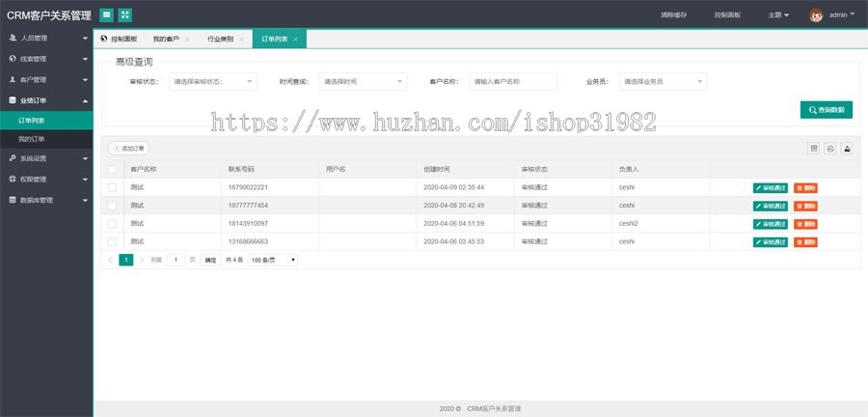Open 我的订单 in the sidebar
Image resolution: width=868 pixels, height=417 pixels.
point(32,139)
